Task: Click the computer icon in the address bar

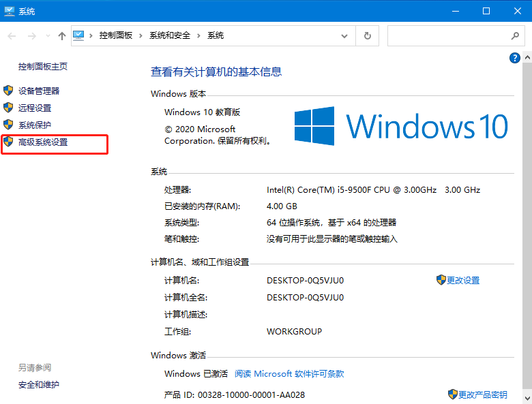Action: tap(79, 35)
